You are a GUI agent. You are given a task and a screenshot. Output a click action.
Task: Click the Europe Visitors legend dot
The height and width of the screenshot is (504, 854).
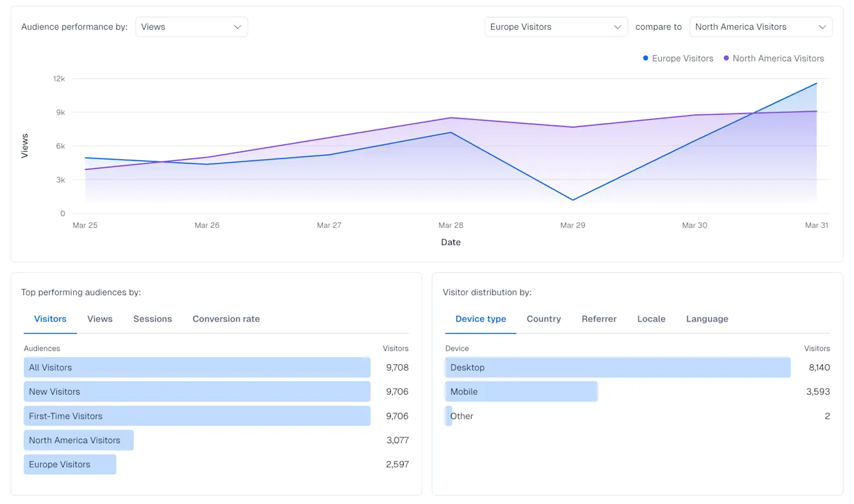point(644,58)
